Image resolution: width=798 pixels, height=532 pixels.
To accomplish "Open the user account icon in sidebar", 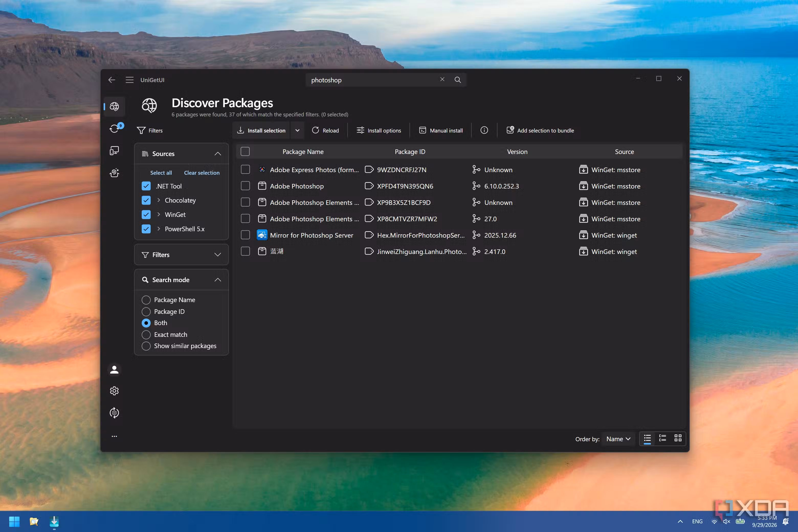I will coord(114,370).
